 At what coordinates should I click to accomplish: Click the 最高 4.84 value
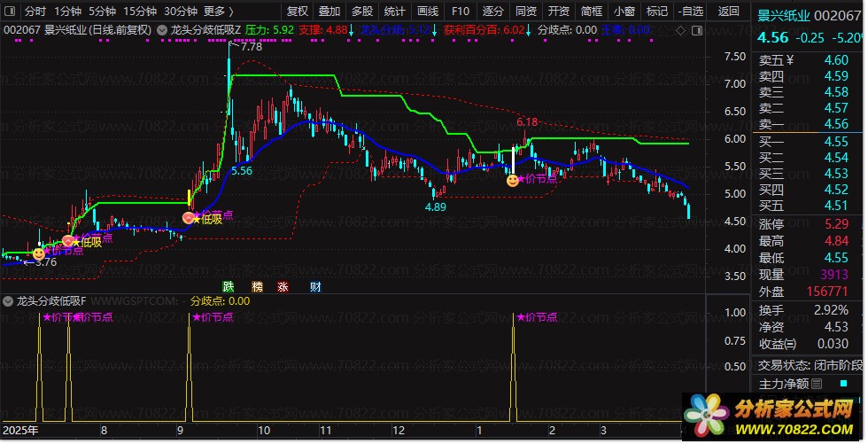(836, 241)
